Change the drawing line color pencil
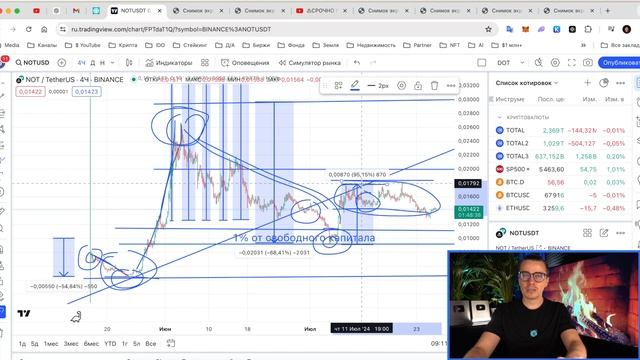This screenshot has width=640, height=360. click(355, 85)
